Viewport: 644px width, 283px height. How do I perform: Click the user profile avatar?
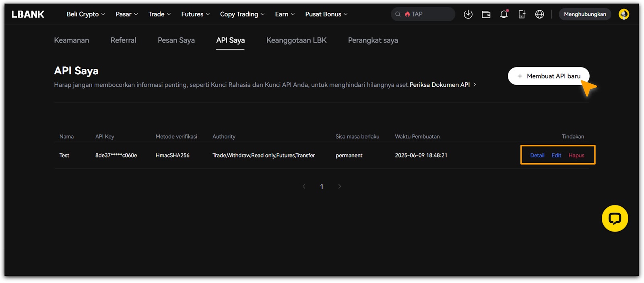point(623,14)
